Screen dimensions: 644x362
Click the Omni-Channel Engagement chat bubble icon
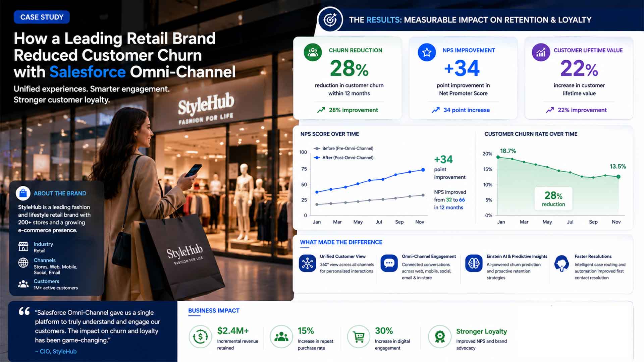(x=389, y=263)
